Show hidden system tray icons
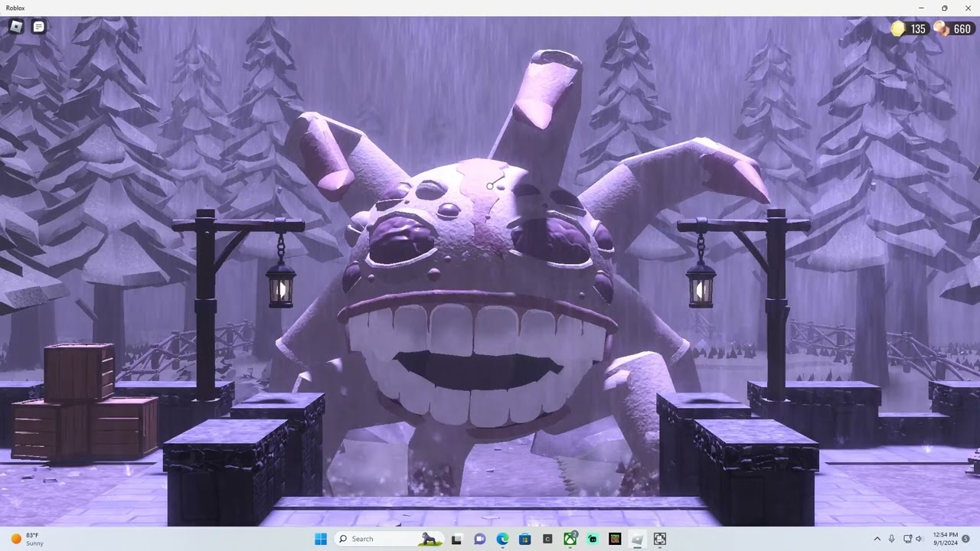Image resolution: width=980 pixels, height=551 pixels. pyautogui.click(x=877, y=539)
